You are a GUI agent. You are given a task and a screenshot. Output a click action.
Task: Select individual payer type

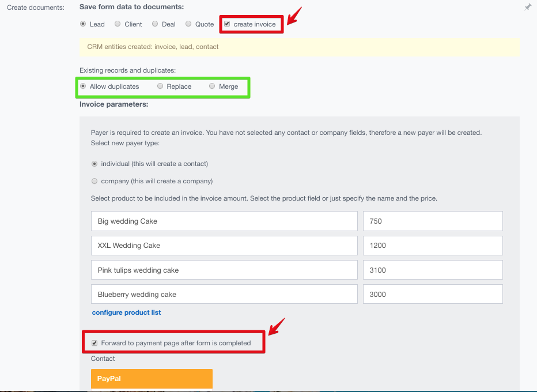coord(94,164)
